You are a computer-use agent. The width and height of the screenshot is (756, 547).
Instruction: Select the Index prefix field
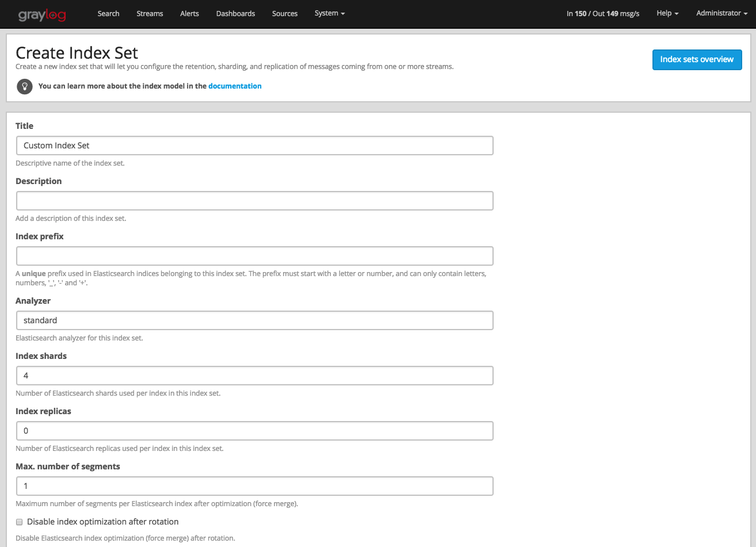(254, 255)
